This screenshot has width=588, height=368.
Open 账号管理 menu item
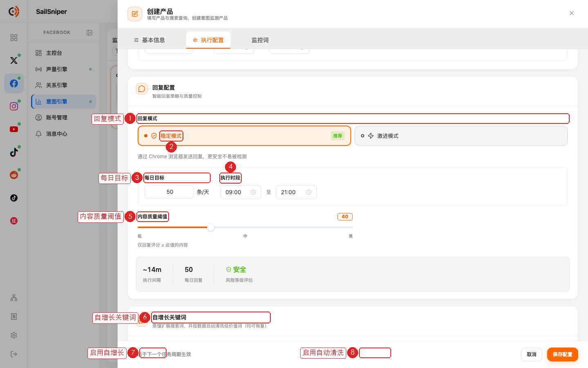click(x=63, y=117)
